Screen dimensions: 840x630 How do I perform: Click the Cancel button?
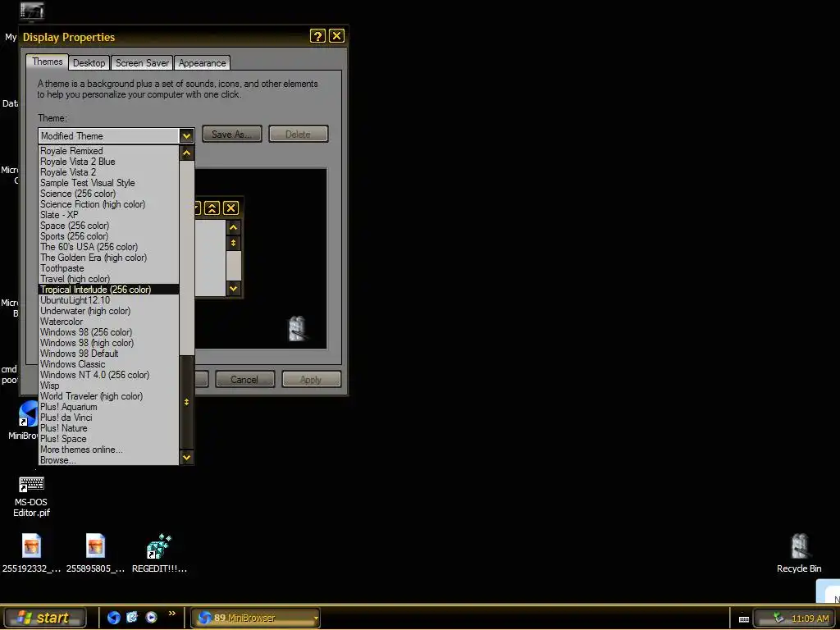(244, 379)
